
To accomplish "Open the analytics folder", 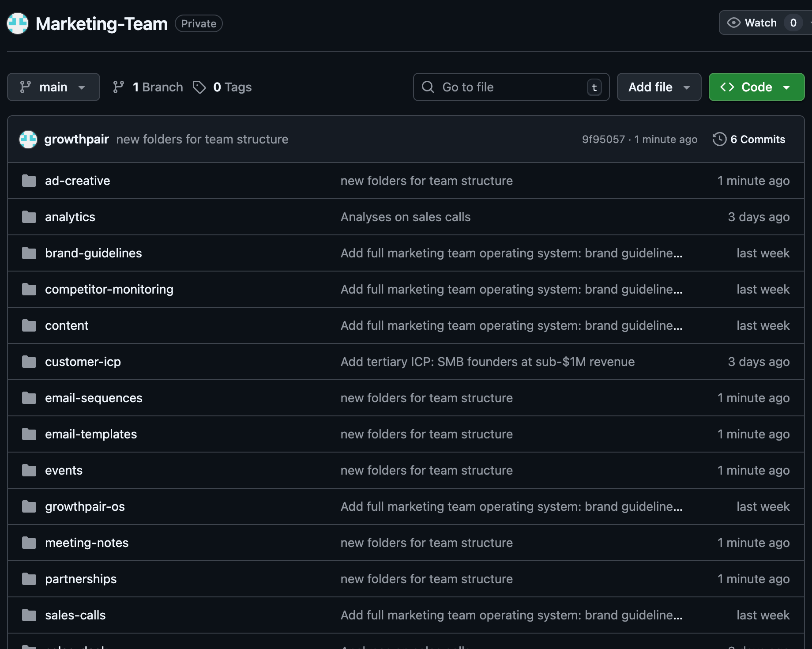I will point(70,217).
